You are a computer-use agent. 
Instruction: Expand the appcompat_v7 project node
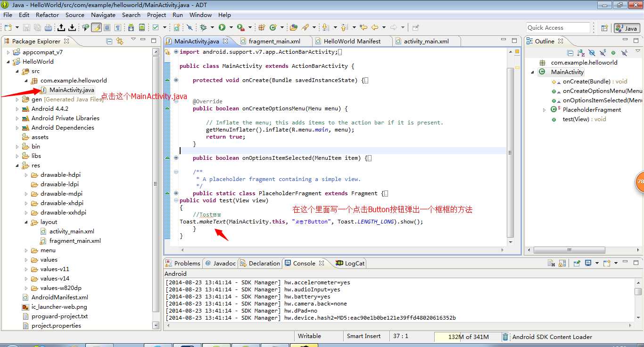pos(8,52)
